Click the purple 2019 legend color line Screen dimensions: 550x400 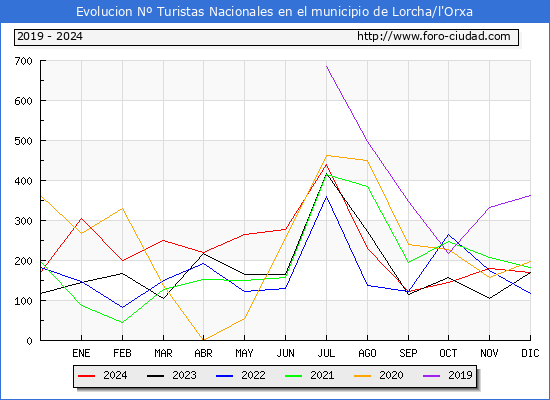tap(431, 376)
